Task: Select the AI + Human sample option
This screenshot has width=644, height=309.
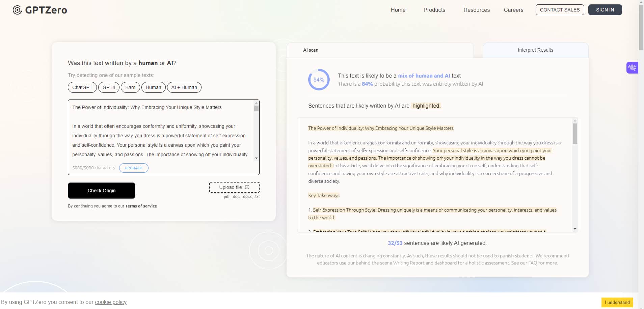Action: (184, 87)
